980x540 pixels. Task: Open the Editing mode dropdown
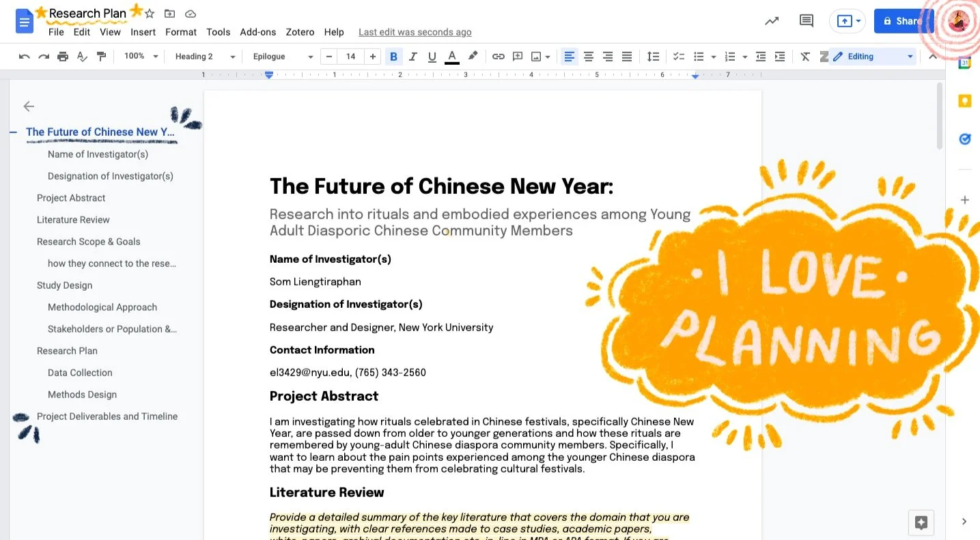click(x=873, y=57)
